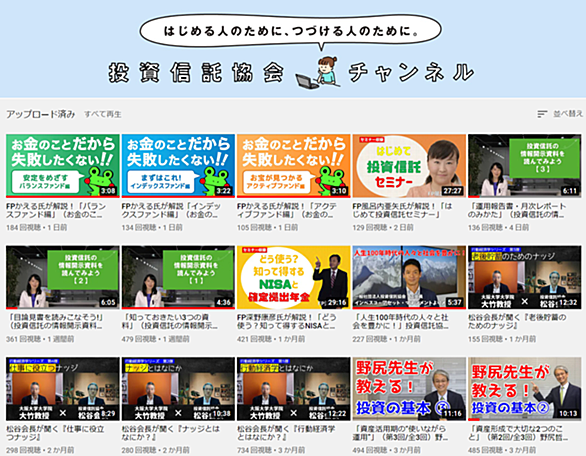
Task: Click the 136 回視聴・4 日前 text
Action: pyautogui.click(x=499, y=227)
